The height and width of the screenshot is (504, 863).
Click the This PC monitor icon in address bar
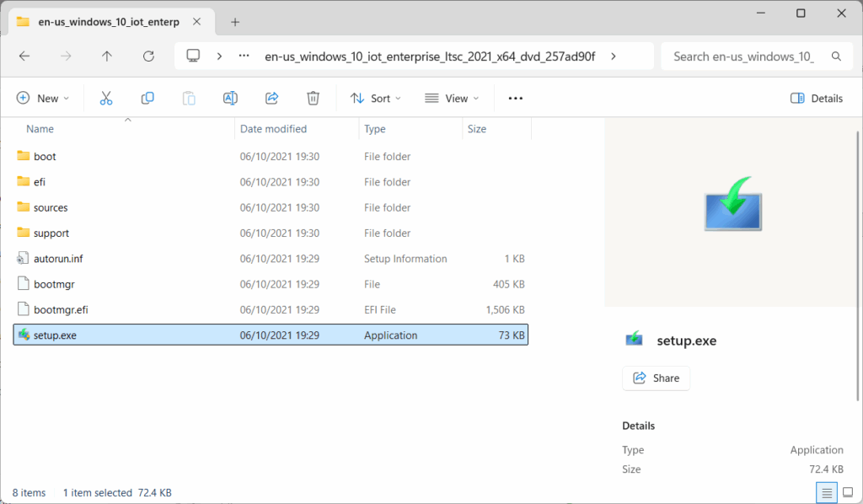pyautogui.click(x=193, y=56)
